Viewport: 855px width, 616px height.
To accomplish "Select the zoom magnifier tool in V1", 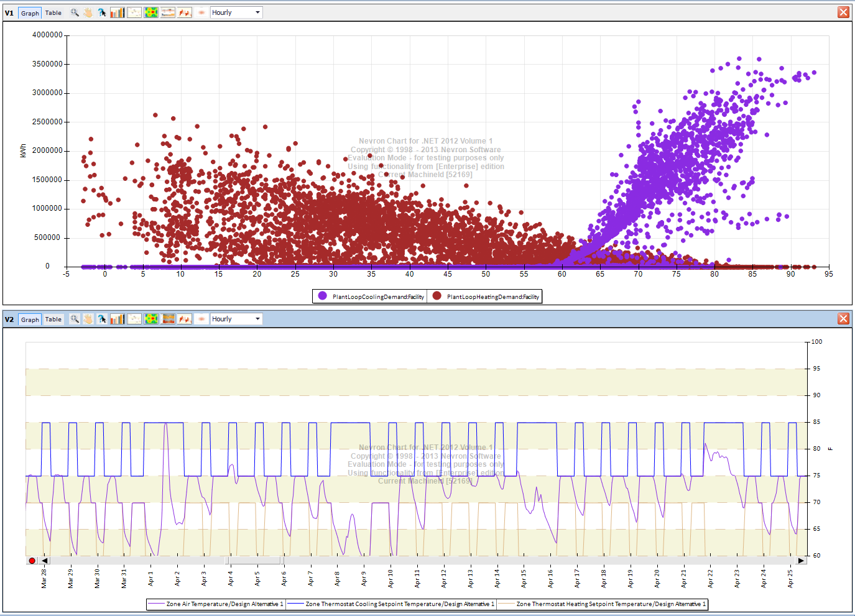I will click(x=75, y=12).
